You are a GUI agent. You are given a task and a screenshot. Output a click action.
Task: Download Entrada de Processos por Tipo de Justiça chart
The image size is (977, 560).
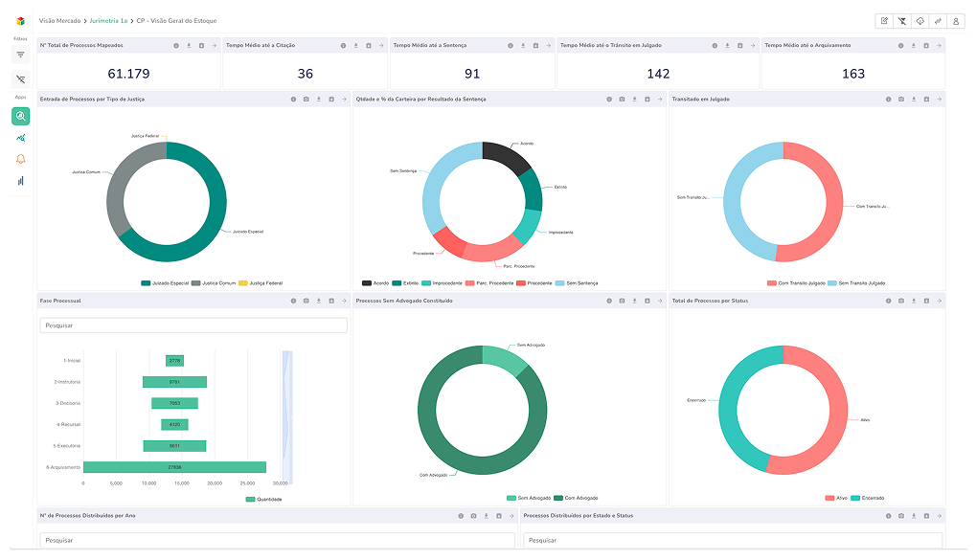pos(318,99)
